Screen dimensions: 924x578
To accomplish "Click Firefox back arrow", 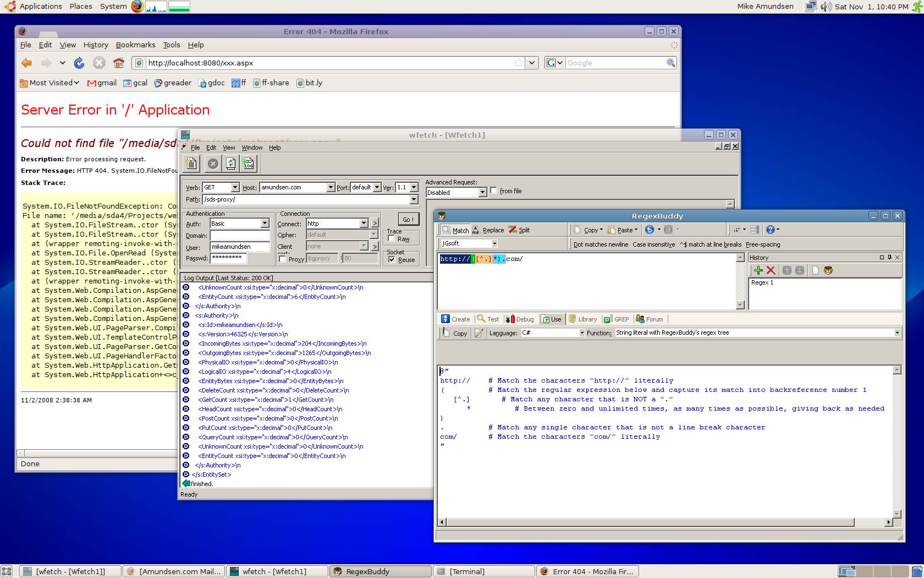I will tap(26, 63).
